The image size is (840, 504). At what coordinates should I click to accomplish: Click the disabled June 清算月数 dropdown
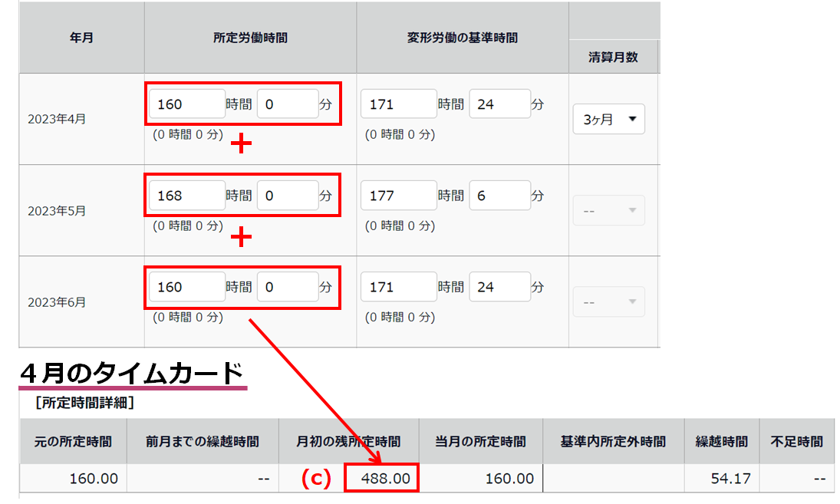click(609, 301)
